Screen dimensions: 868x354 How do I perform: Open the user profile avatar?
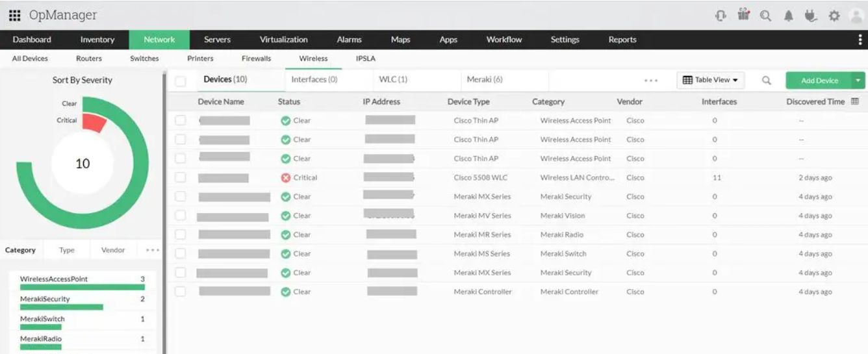(857, 16)
